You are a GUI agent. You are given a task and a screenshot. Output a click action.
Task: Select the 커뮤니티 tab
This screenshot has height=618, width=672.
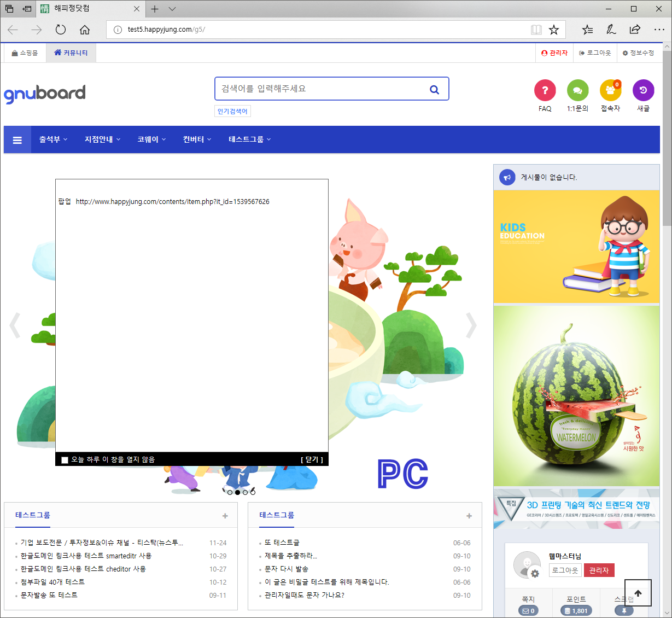[x=71, y=53]
